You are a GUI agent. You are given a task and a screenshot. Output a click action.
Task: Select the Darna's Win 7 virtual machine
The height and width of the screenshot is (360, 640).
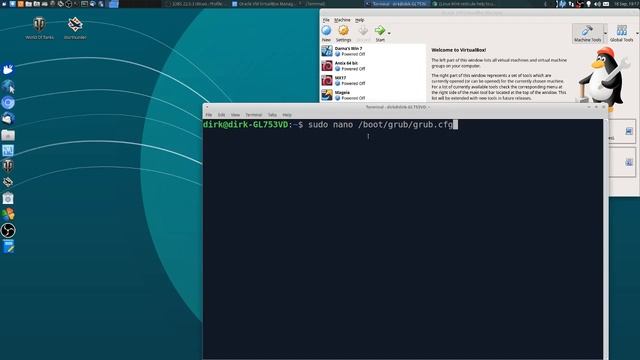click(373, 51)
